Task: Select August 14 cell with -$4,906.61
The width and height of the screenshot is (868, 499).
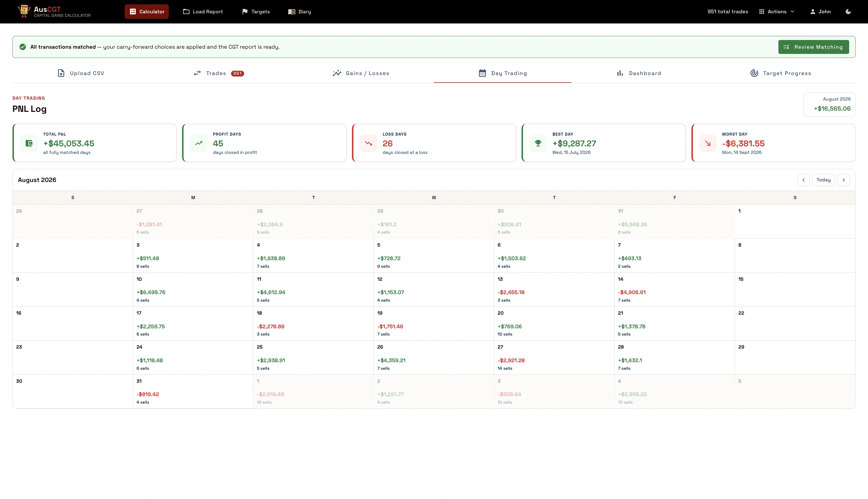Action: click(674, 289)
